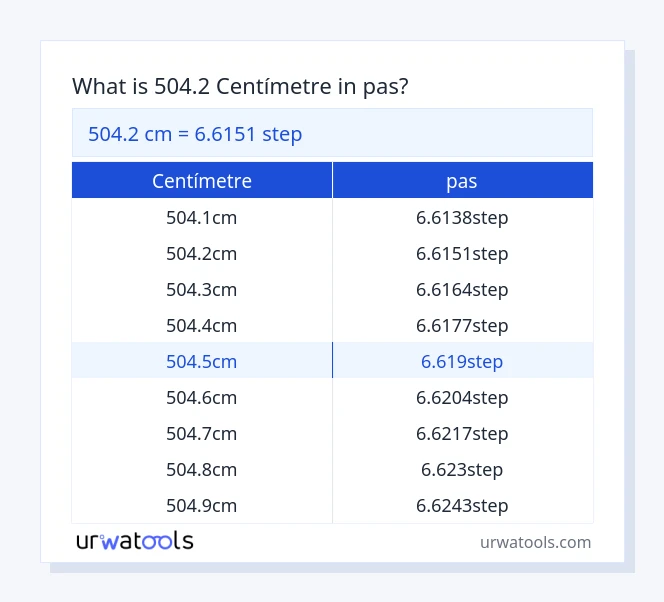The width and height of the screenshot is (664, 602).
Task: Click the pas column header
Action: pos(462,181)
